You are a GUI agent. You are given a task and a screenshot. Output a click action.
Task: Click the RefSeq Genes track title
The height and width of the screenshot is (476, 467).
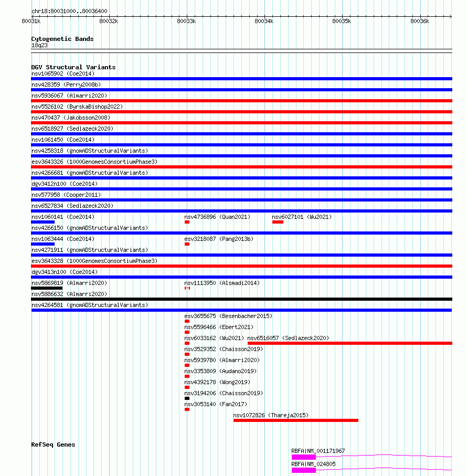[x=53, y=445]
